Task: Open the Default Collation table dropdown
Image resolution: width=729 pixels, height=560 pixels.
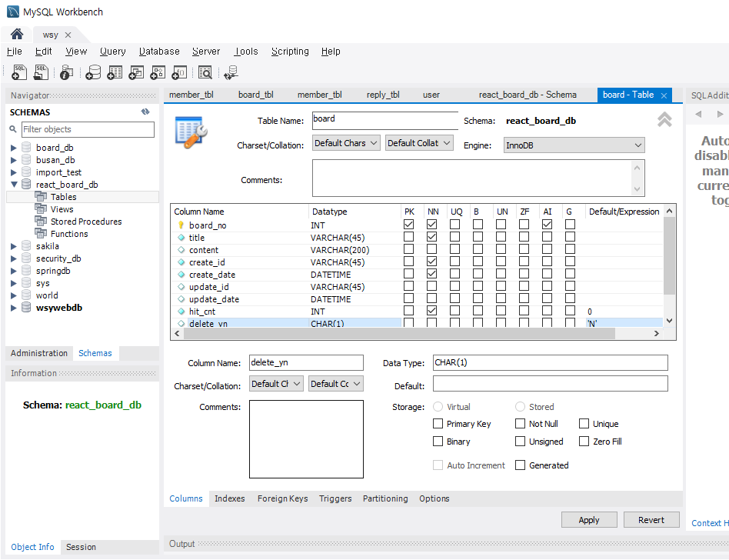Action: [x=419, y=143]
